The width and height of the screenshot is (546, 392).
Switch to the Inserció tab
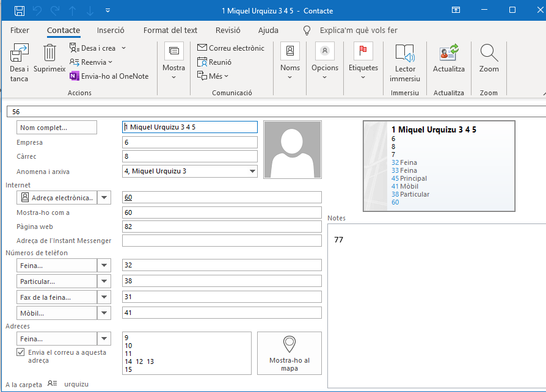111,30
